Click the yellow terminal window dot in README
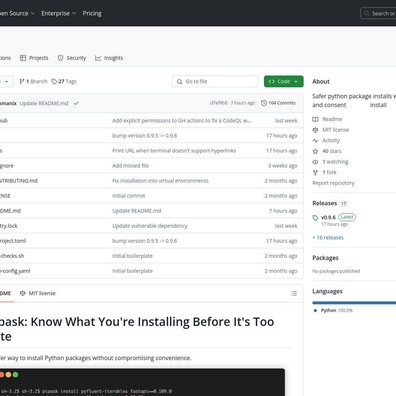The width and height of the screenshot is (396, 396). (x=8, y=375)
